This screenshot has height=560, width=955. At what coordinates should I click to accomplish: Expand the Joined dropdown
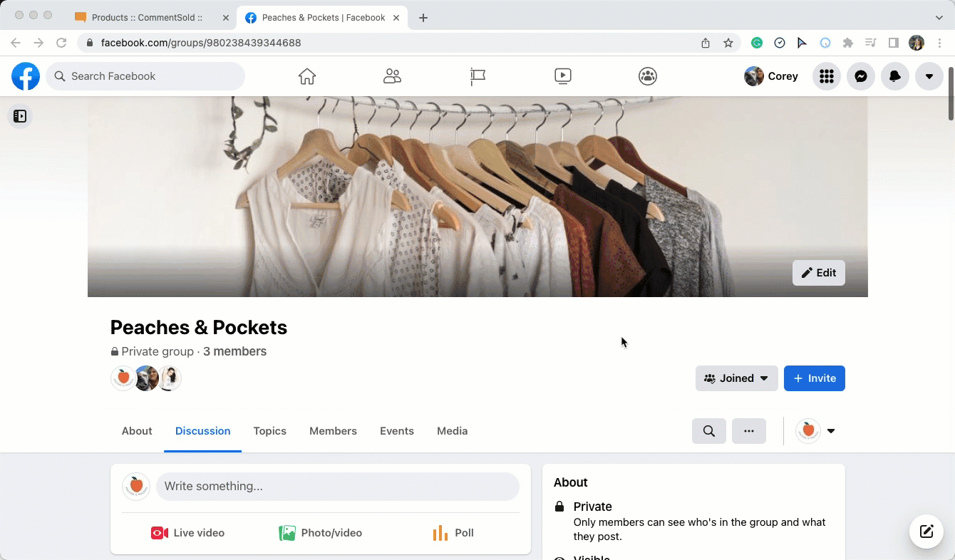736,378
